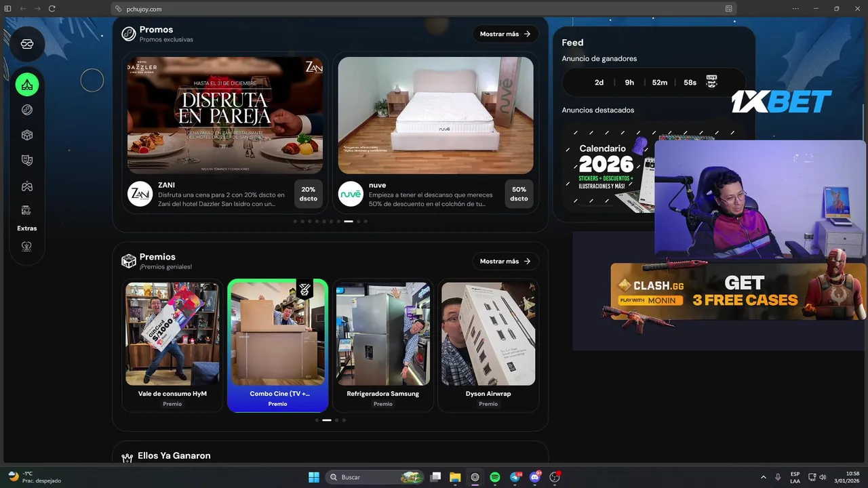Viewport: 868px width, 488px height.
Task: Go to first Promos carousel dot
Action: pyautogui.click(x=295, y=221)
